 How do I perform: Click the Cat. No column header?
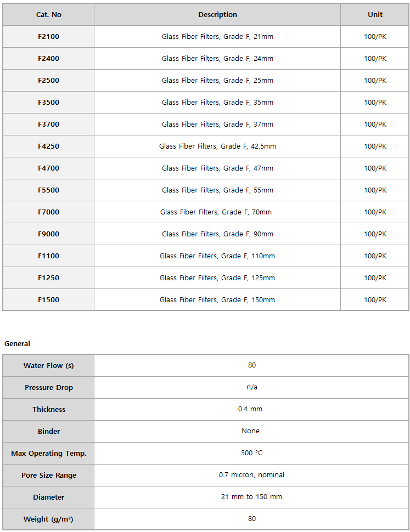[48, 15]
